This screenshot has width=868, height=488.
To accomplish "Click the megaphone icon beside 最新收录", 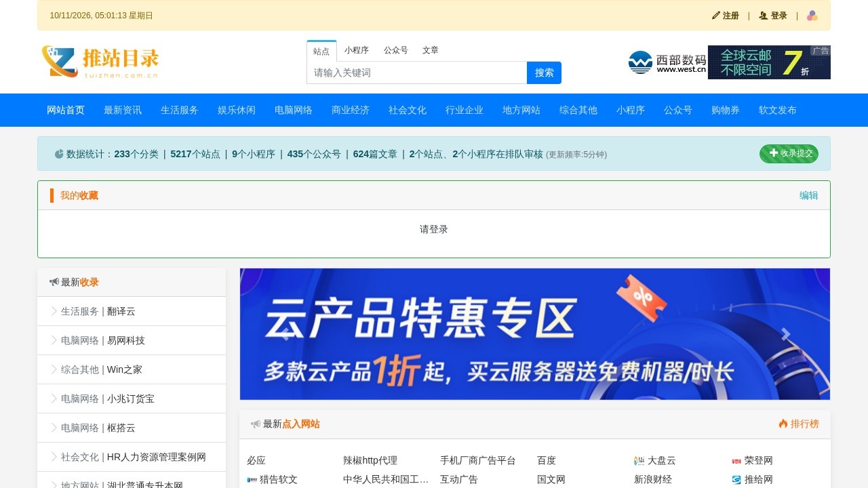I will coord(54,282).
